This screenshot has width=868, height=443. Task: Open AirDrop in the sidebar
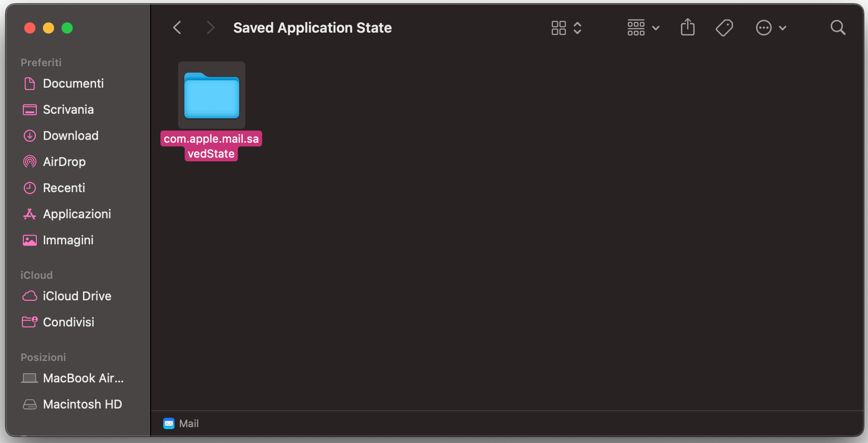tap(64, 162)
